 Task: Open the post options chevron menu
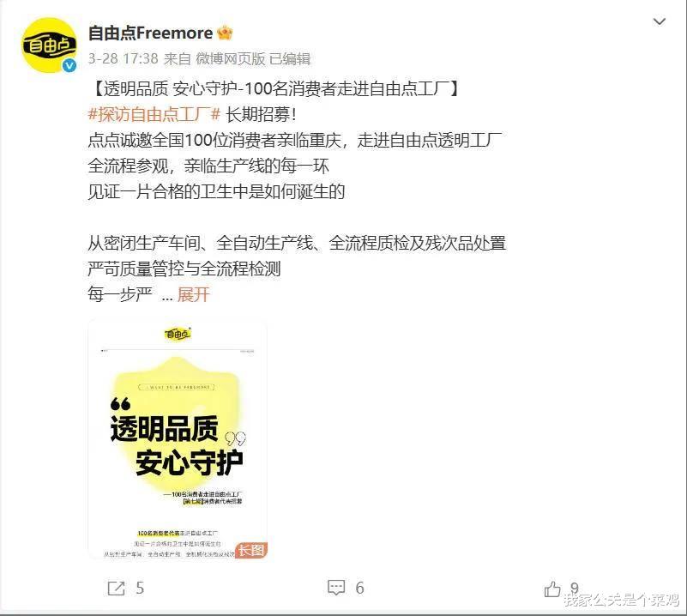pos(659,21)
